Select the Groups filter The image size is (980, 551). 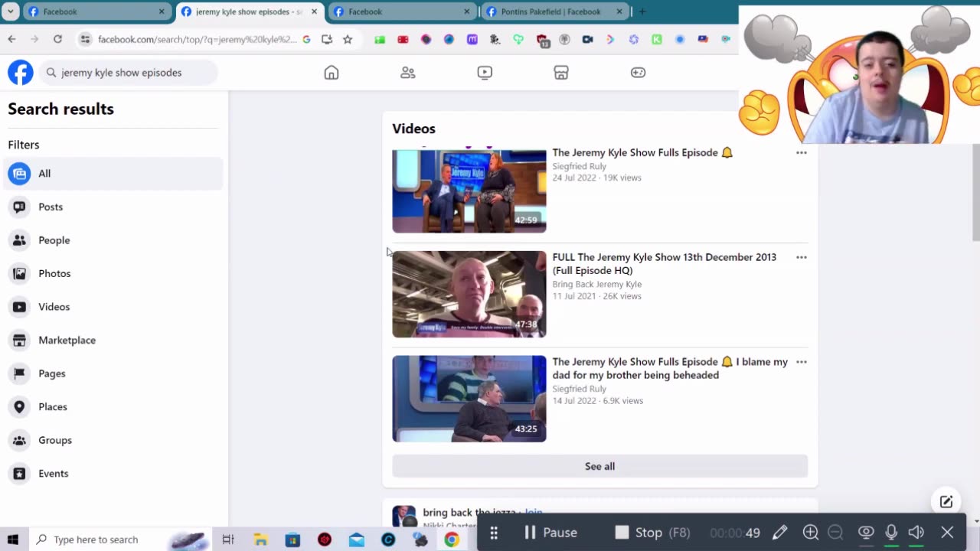tap(113, 440)
